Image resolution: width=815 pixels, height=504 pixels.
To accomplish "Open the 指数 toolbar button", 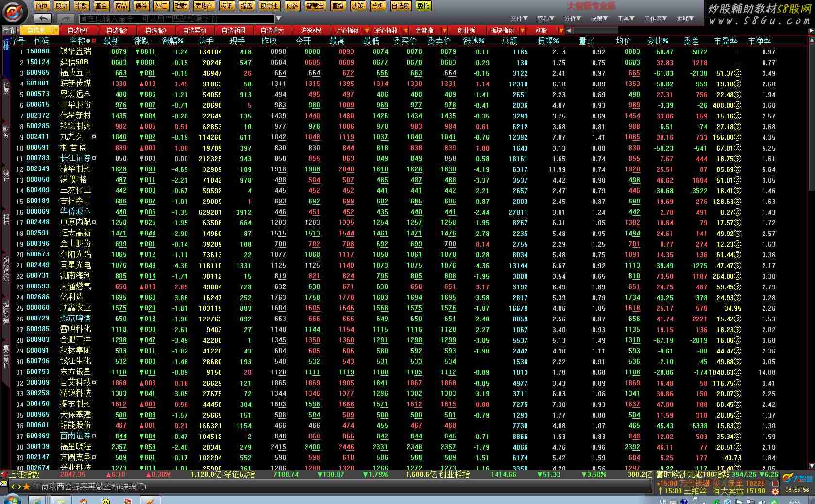I will (x=81, y=6).
